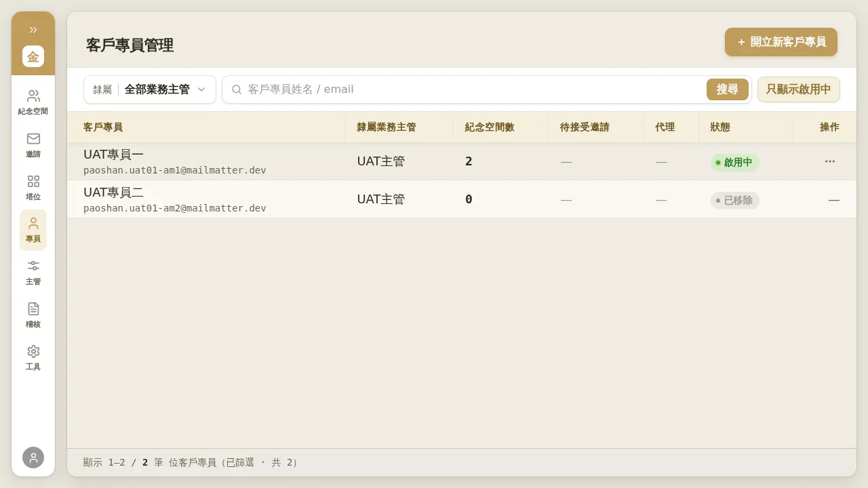Open 工具 gear icon in sidebar
868x488 pixels.
pos(33,358)
